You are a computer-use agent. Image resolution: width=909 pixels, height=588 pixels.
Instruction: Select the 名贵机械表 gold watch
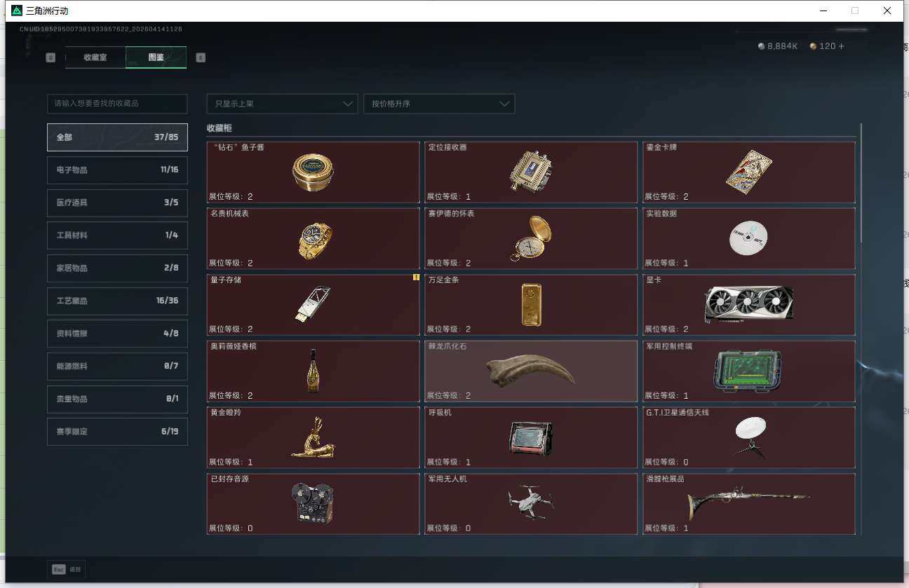click(x=313, y=238)
